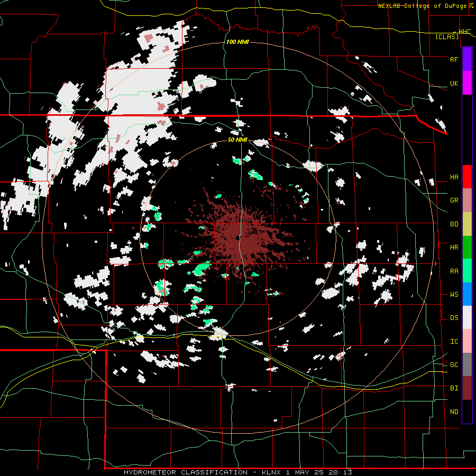Viewport: 476px width, 476px height.
Task: Click the blue WS legend swatch
Action: 467,294
